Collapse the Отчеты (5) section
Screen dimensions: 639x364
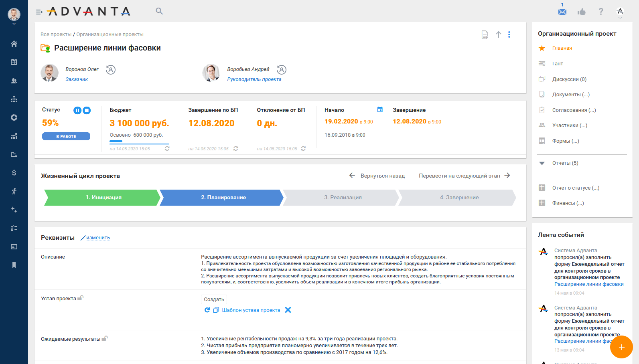(542, 163)
